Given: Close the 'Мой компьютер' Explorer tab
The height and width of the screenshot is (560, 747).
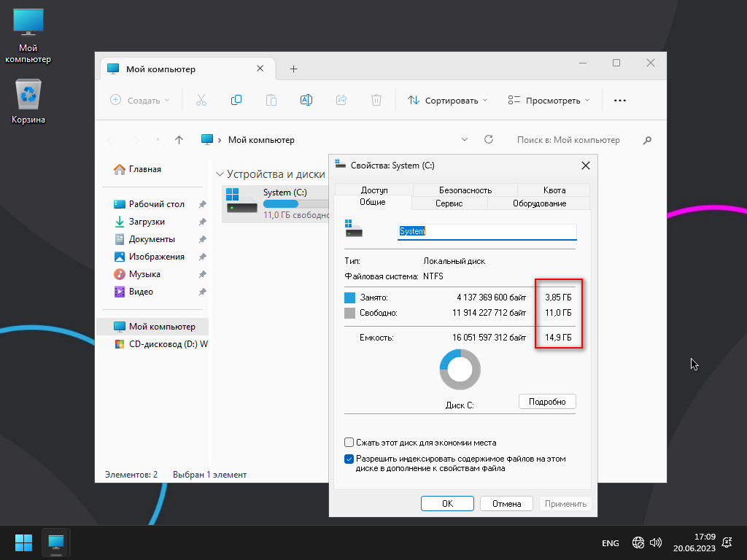Looking at the screenshot, I should pos(260,69).
